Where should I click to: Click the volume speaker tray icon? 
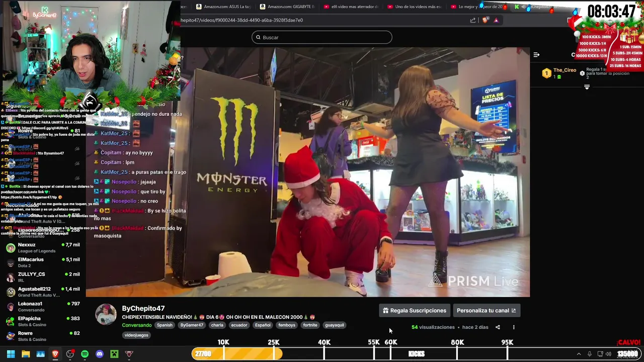pyautogui.click(x=608, y=354)
